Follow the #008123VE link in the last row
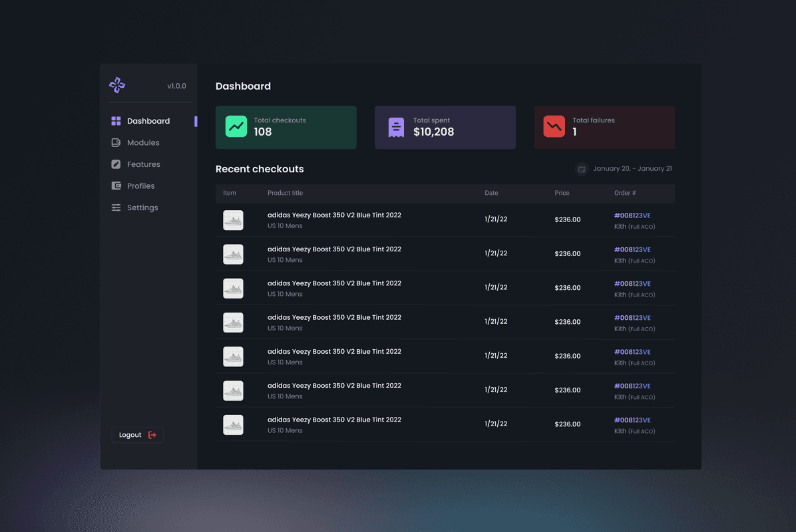The height and width of the screenshot is (532, 796). 632,420
